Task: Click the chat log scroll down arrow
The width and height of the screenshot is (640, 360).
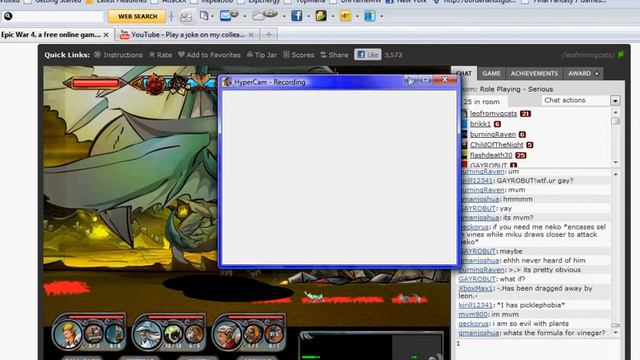Action: click(x=616, y=333)
